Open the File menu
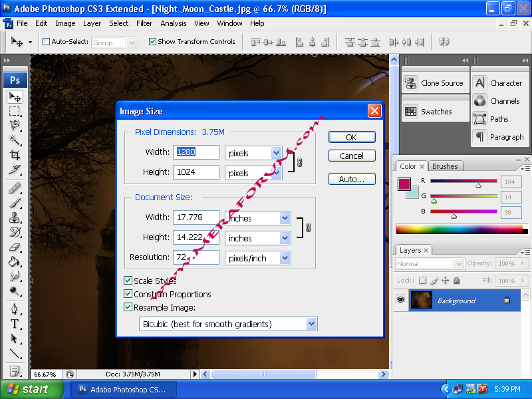Screen dimensions: 532x399 [22, 23]
